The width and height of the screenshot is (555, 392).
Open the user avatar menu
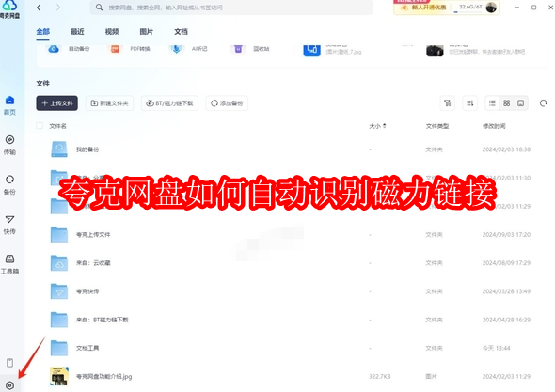coord(491,8)
